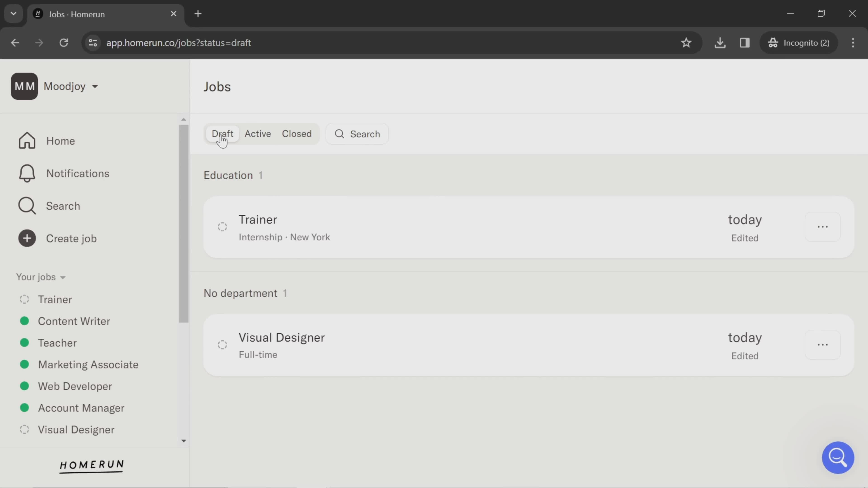Image resolution: width=868 pixels, height=488 pixels.
Task: Click the green dot beside Marketing Associate
Action: tap(24, 364)
